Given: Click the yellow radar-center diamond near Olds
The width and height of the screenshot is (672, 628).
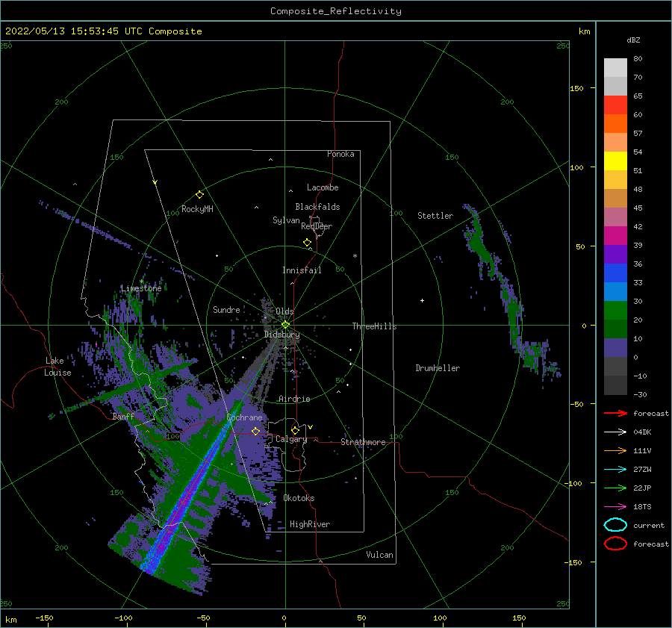Looking at the screenshot, I should pyautogui.click(x=285, y=325).
